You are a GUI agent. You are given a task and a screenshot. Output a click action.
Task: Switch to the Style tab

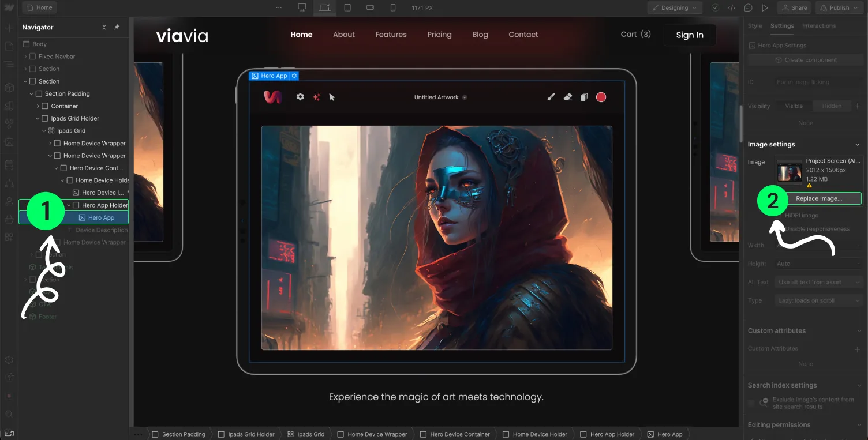[x=755, y=26]
